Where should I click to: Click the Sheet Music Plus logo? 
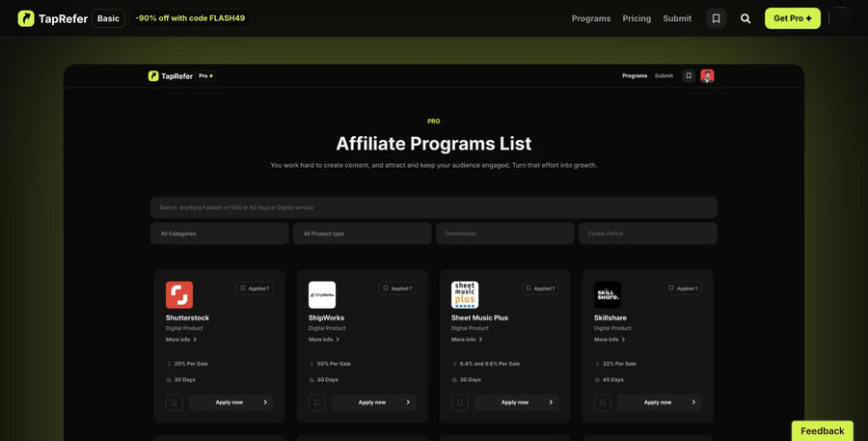tap(465, 294)
